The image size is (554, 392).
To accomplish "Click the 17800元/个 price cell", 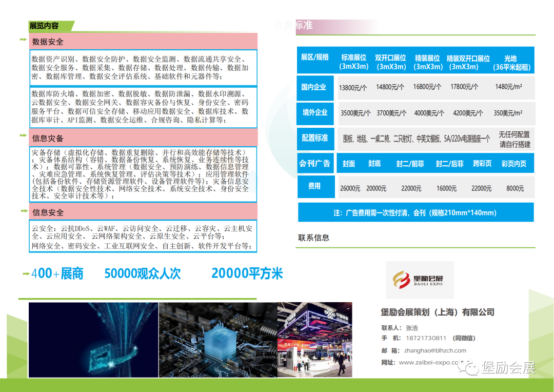I will click(x=464, y=87).
